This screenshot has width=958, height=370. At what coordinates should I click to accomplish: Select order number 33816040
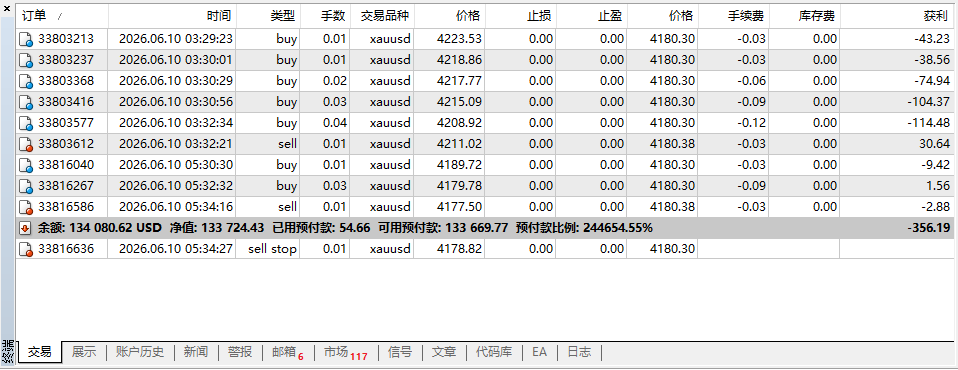[x=66, y=165]
